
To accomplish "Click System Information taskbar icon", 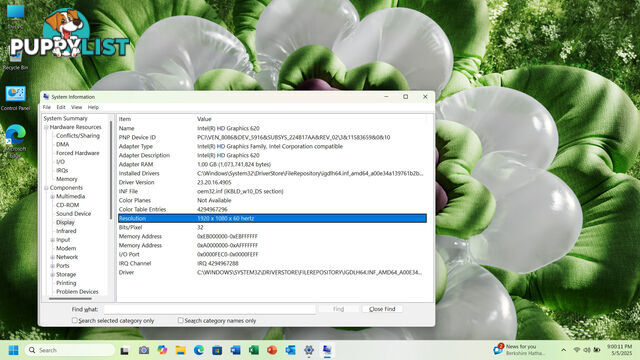I will coord(327,350).
